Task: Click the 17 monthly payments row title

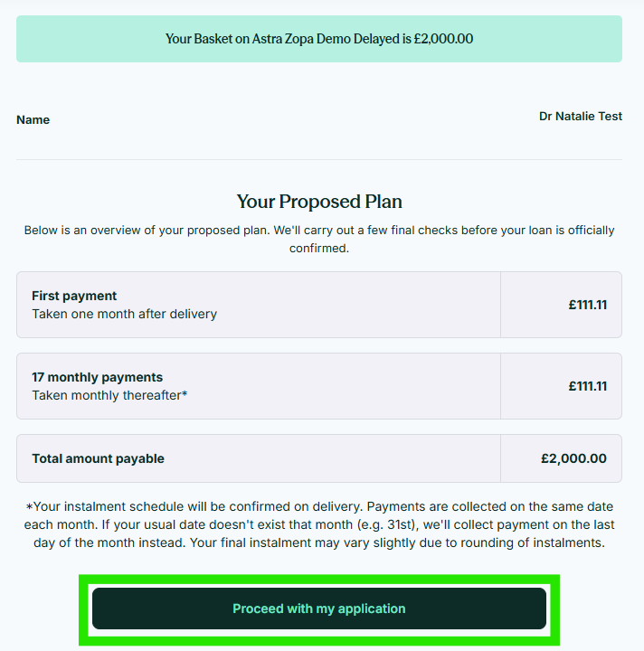Action: (97, 377)
